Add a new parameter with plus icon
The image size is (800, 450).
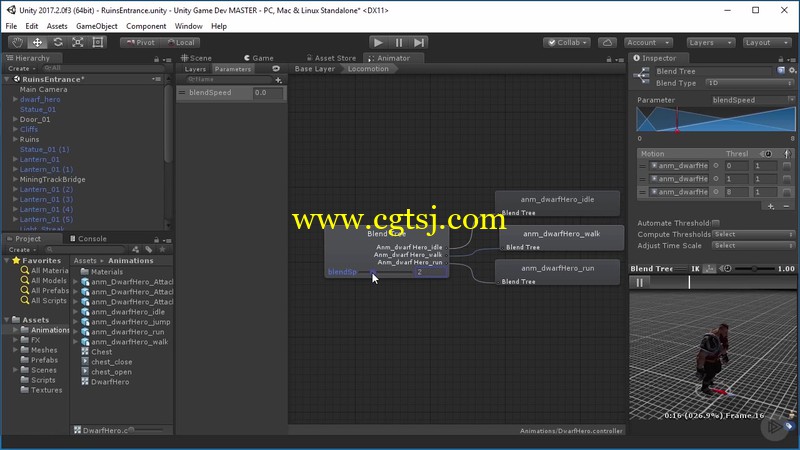point(278,80)
